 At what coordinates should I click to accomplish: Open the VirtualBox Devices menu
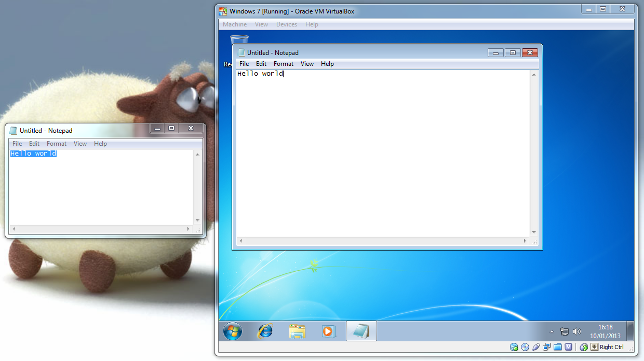(287, 24)
